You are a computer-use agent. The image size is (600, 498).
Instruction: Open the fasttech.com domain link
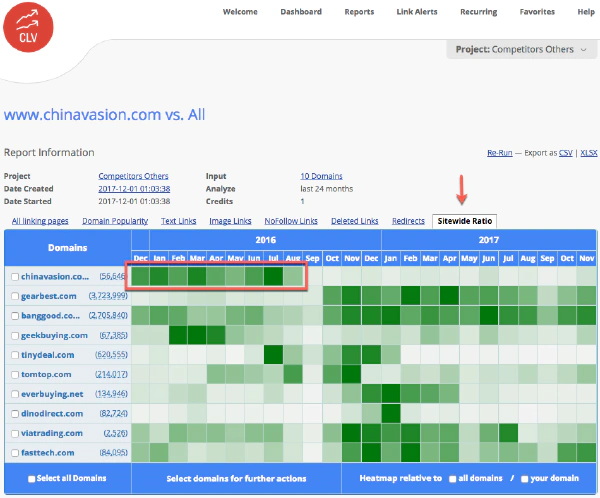coord(47,453)
